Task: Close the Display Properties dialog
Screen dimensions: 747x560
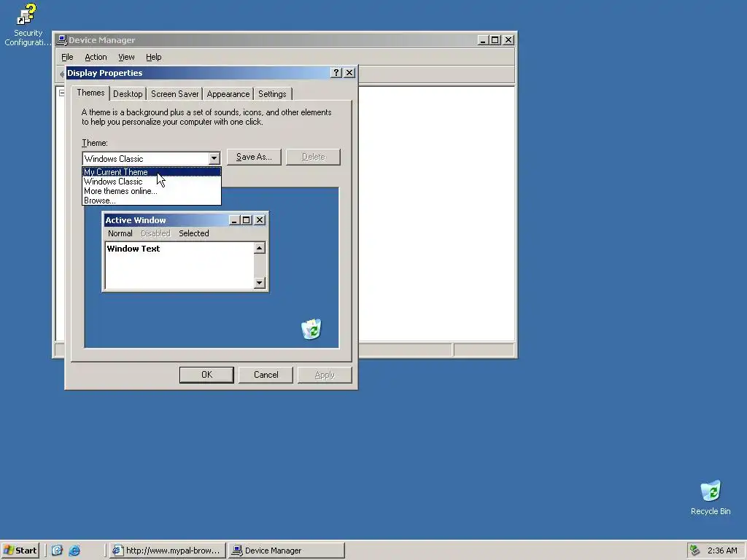Action: 349,72
